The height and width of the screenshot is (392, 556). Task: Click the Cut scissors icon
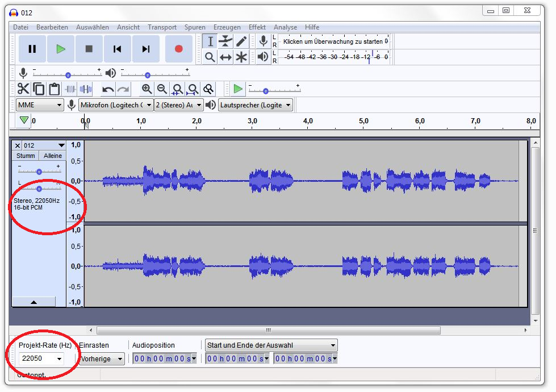point(23,89)
